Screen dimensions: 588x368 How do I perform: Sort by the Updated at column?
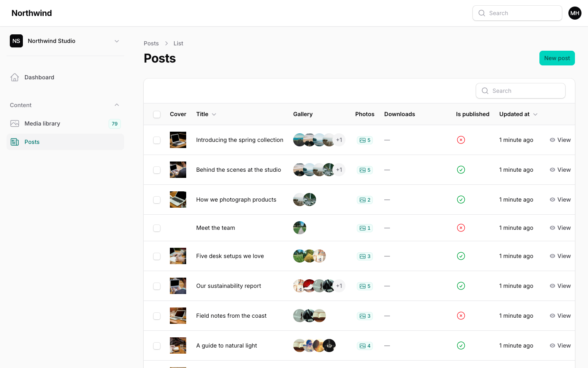518,114
